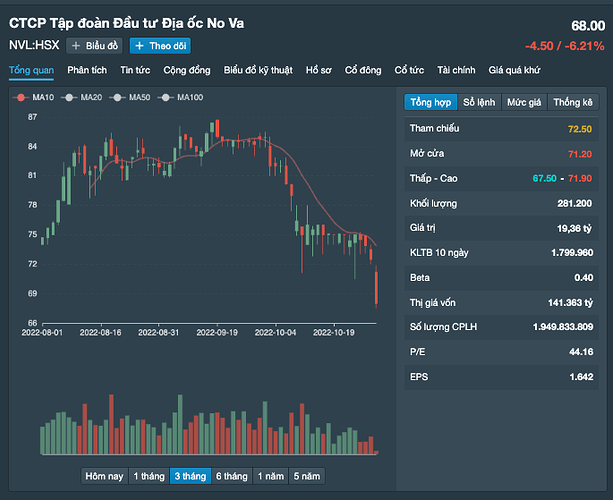Click the last red candlestick on chart
The image size is (613, 500).
(x=377, y=288)
